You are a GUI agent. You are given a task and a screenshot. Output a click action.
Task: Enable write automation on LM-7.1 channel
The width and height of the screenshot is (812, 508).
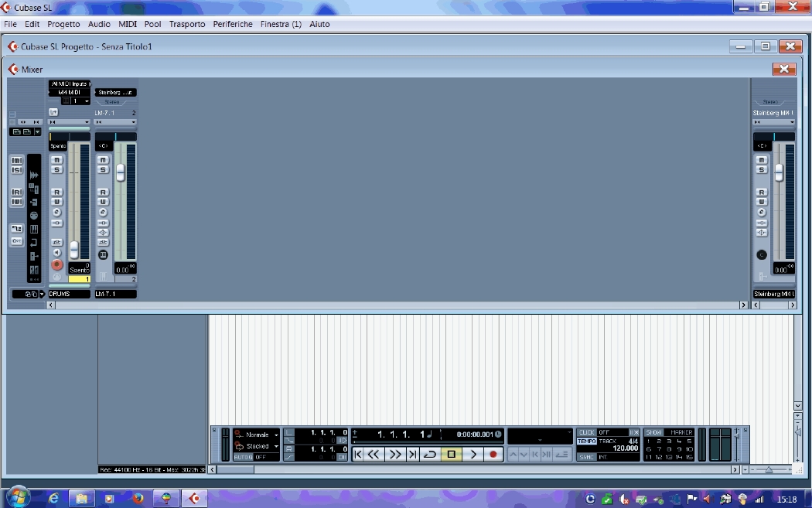coord(103,202)
